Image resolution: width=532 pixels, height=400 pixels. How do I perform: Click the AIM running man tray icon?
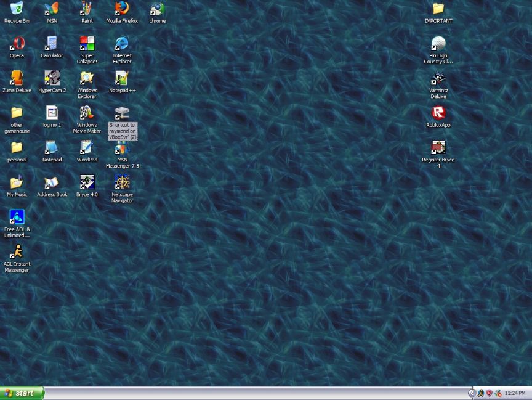(481, 393)
